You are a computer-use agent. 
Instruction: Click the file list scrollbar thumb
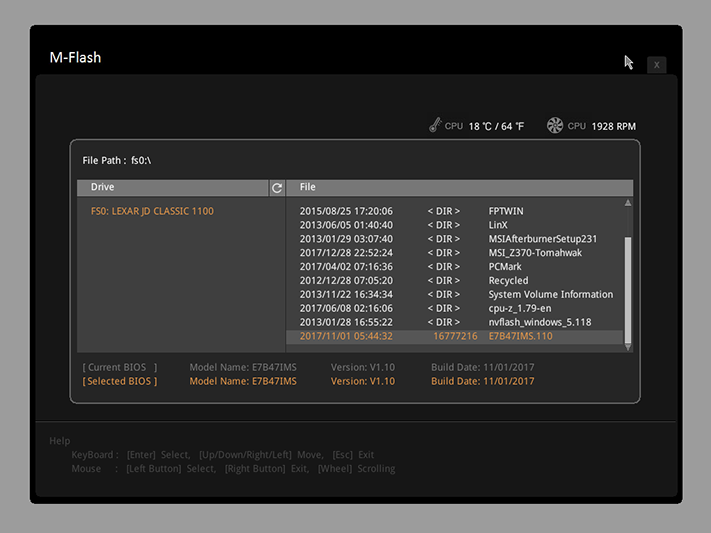pyautogui.click(x=628, y=289)
